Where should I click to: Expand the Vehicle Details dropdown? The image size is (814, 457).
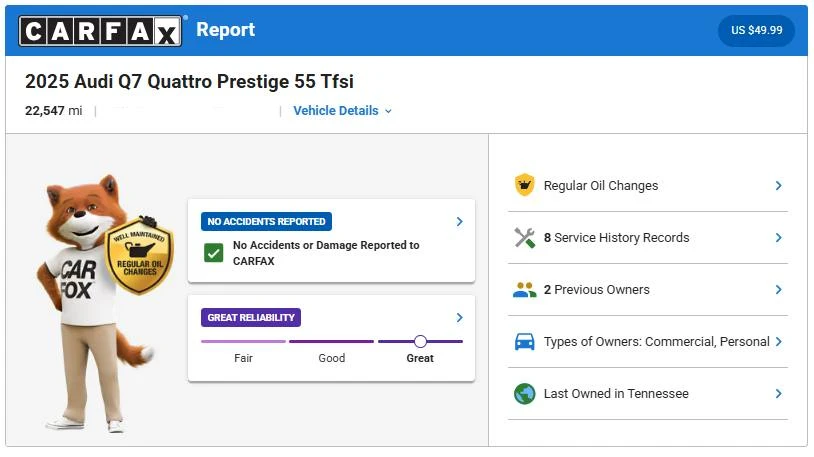[342, 111]
